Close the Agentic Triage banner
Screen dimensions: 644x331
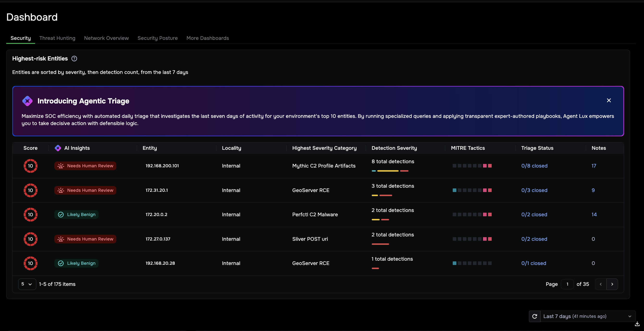tap(609, 100)
